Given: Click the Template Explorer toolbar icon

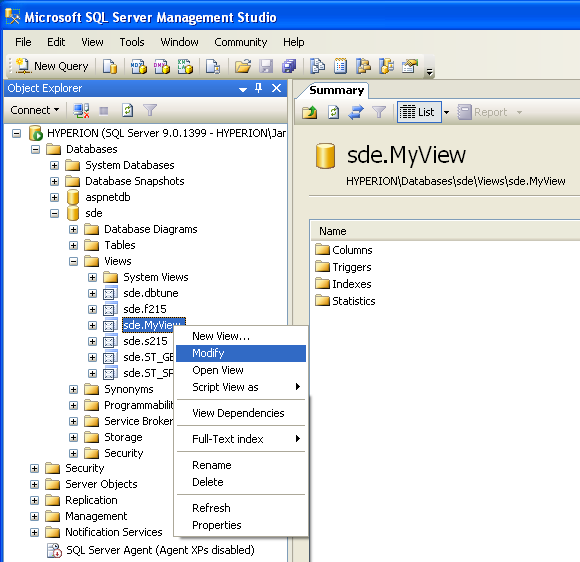Looking at the screenshot, I should tap(387, 66).
